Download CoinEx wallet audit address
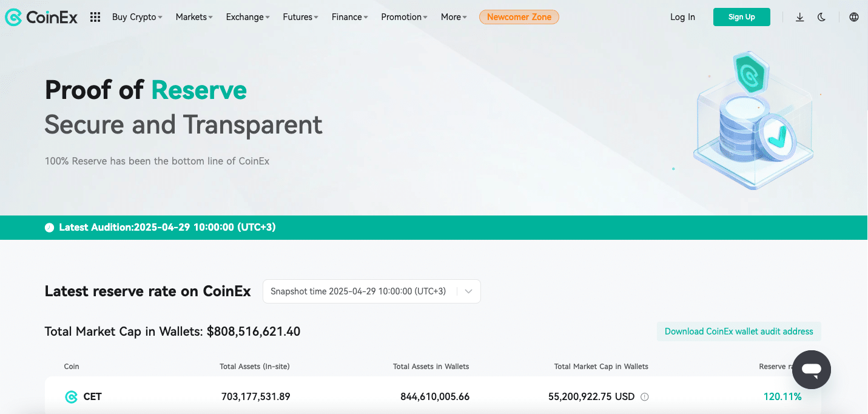868x414 pixels. (x=738, y=331)
